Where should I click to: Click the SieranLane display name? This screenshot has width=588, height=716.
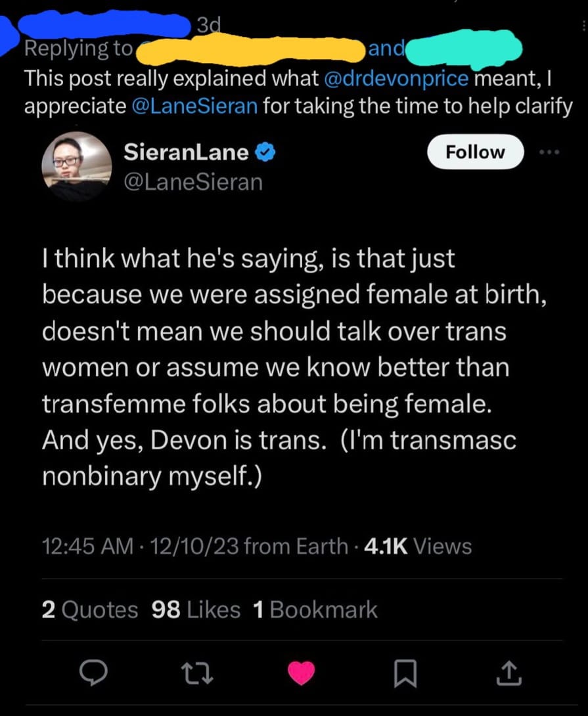[186, 153]
